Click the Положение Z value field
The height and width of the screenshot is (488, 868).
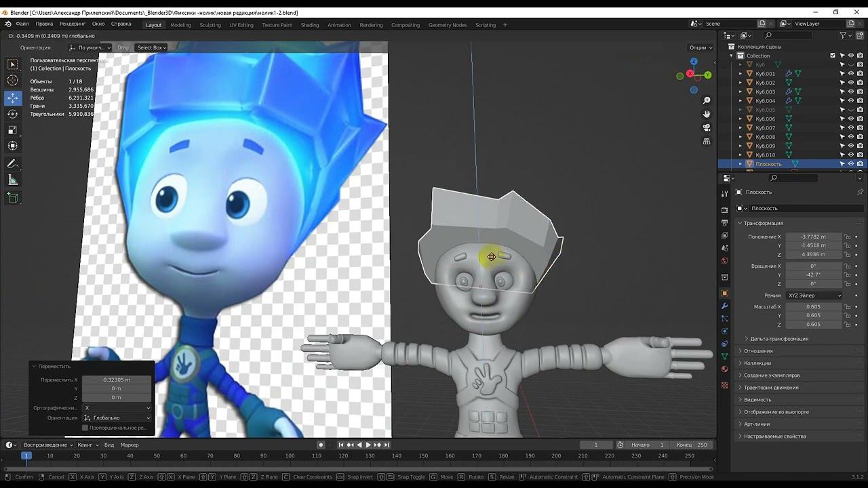[814, 255]
